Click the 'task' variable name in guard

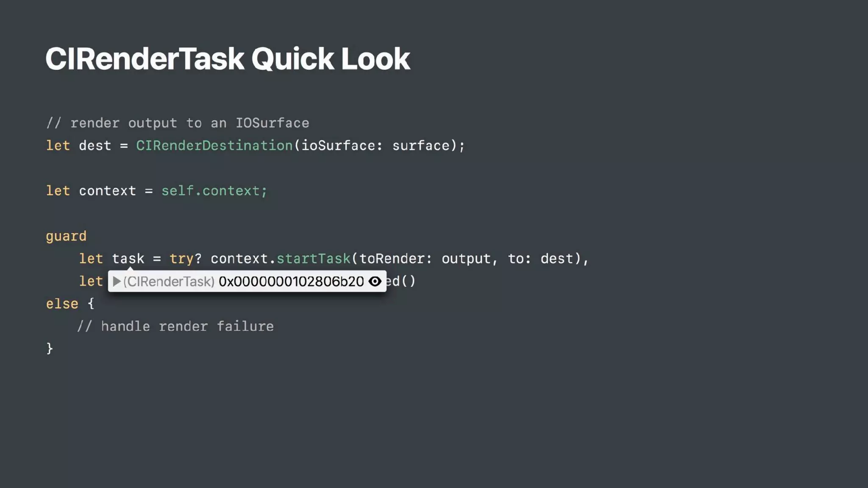[x=128, y=258]
